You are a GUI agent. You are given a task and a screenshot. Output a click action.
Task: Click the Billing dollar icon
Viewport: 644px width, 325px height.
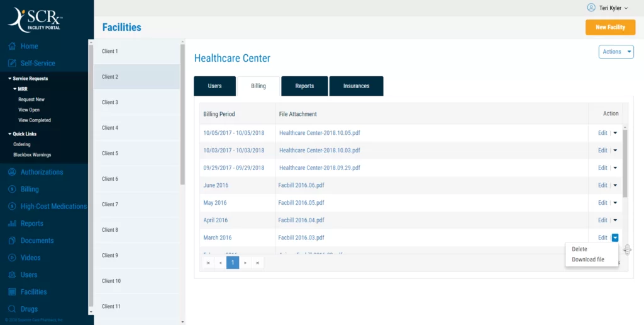coord(13,189)
